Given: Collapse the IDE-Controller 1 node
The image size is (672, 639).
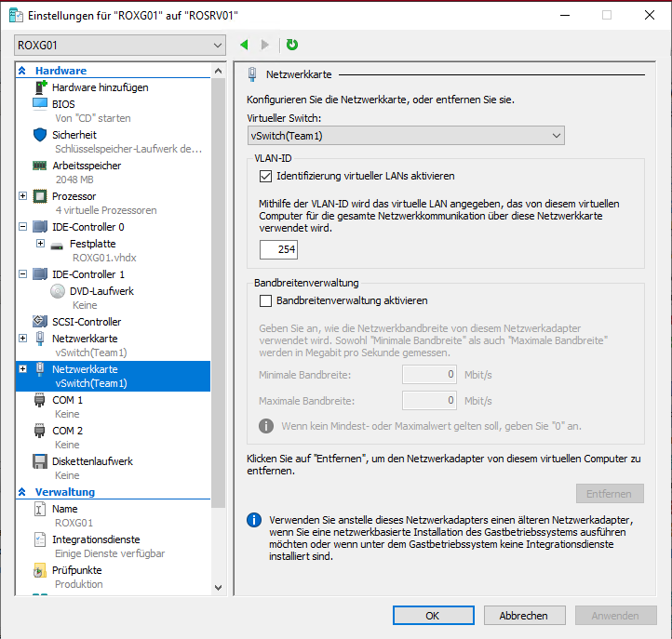Looking at the screenshot, I should click(23, 274).
